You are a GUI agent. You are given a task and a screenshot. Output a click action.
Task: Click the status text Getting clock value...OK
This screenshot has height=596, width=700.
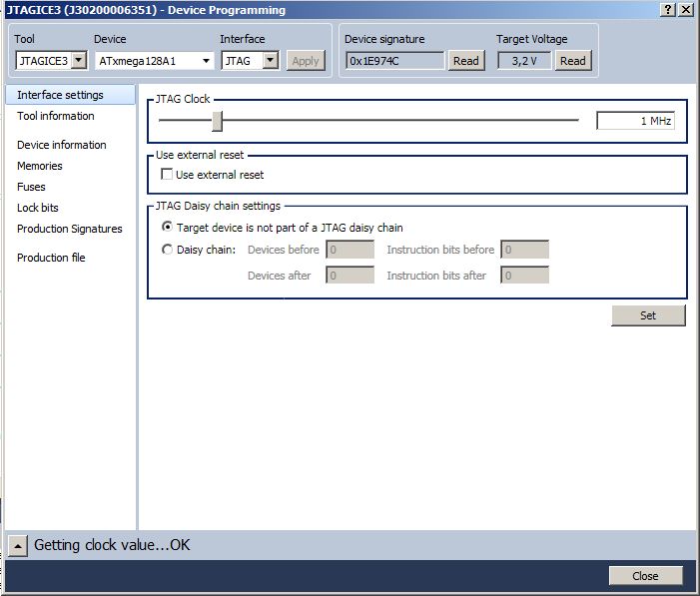[112, 545]
